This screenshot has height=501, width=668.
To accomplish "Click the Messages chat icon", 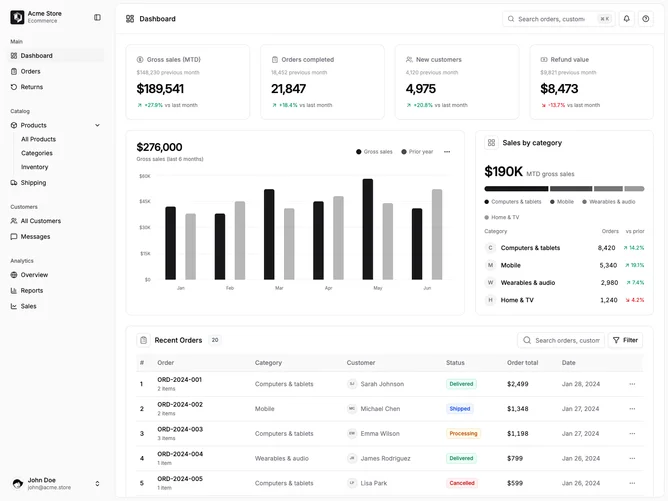I will point(14,236).
